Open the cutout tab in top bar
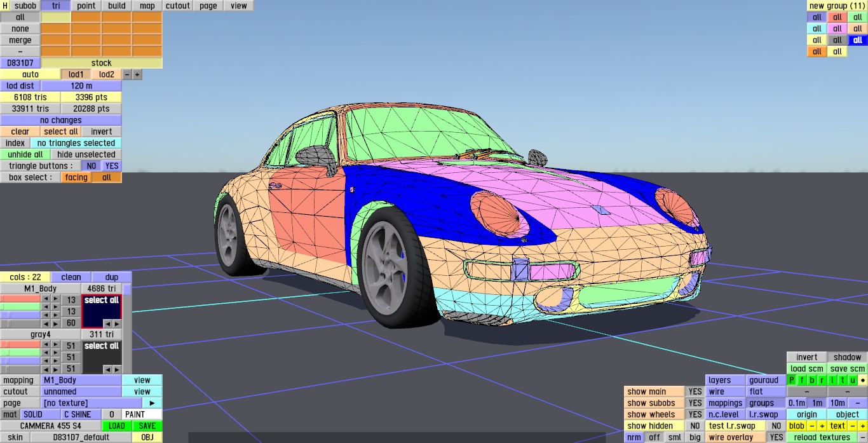Screen dimensions: 868x443 tap(178, 6)
